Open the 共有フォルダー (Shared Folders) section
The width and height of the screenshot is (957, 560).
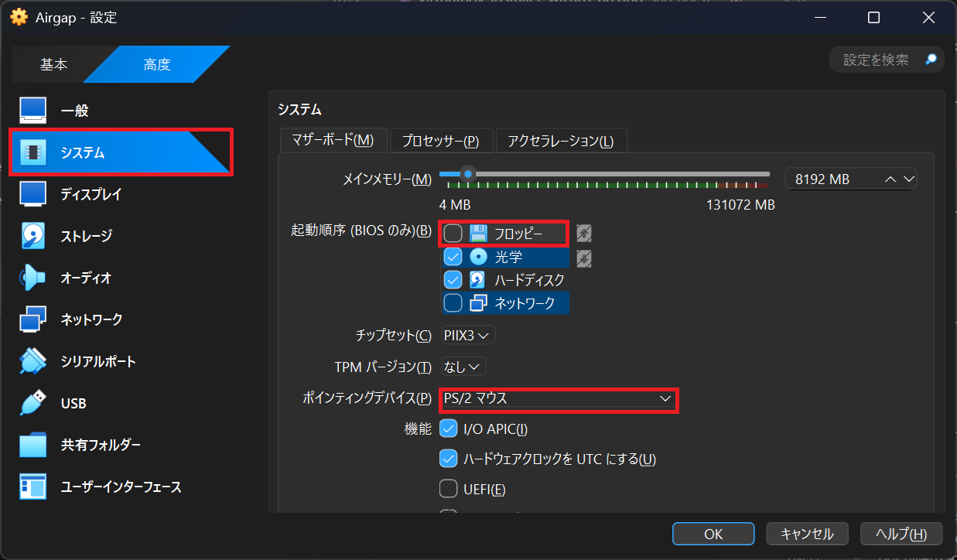[x=101, y=445]
